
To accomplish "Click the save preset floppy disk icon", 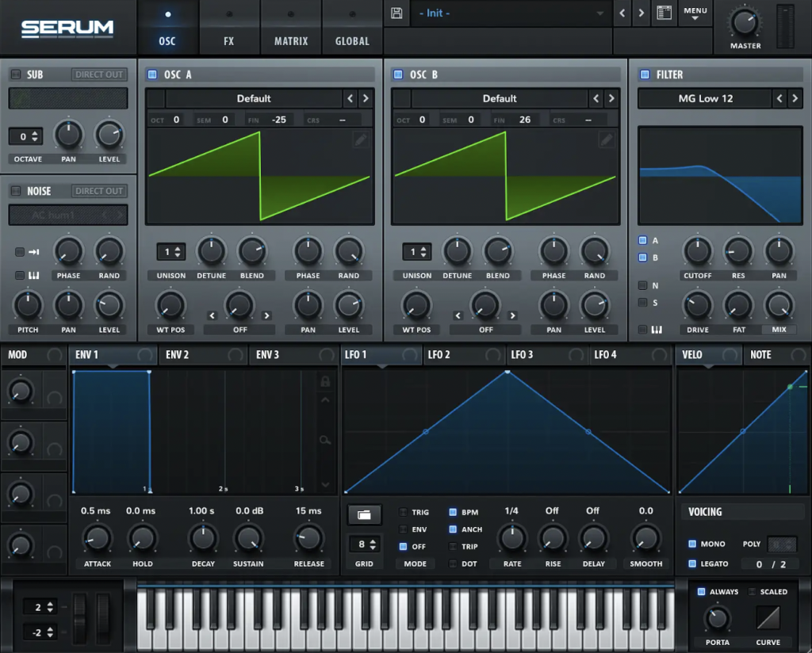I will click(396, 13).
